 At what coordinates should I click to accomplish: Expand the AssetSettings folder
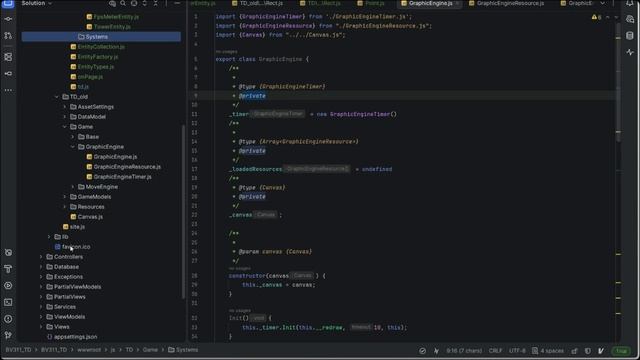point(64,107)
